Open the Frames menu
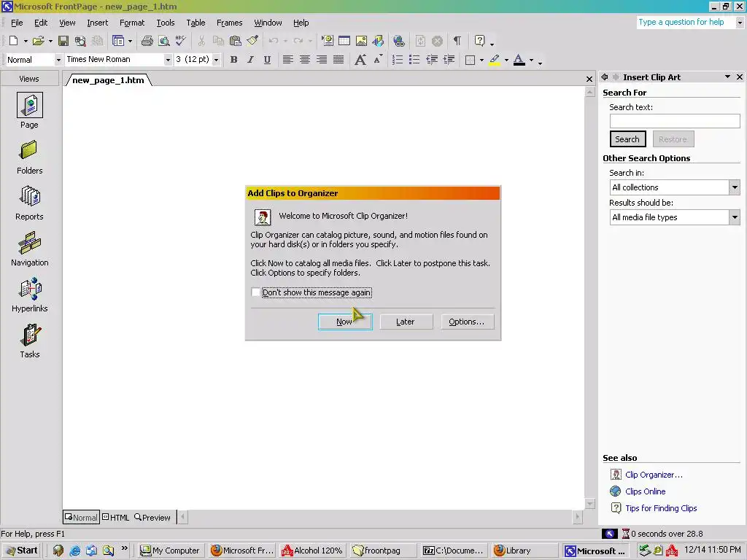This screenshot has height=560, width=747. pyautogui.click(x=229, y=23)
